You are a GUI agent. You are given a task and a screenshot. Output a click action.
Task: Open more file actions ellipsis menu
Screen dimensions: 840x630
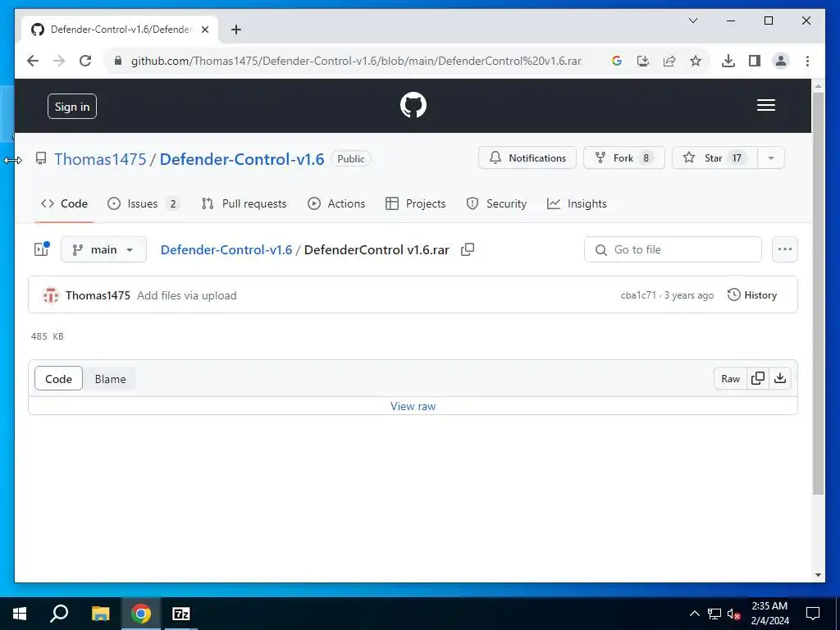(785, 249)
